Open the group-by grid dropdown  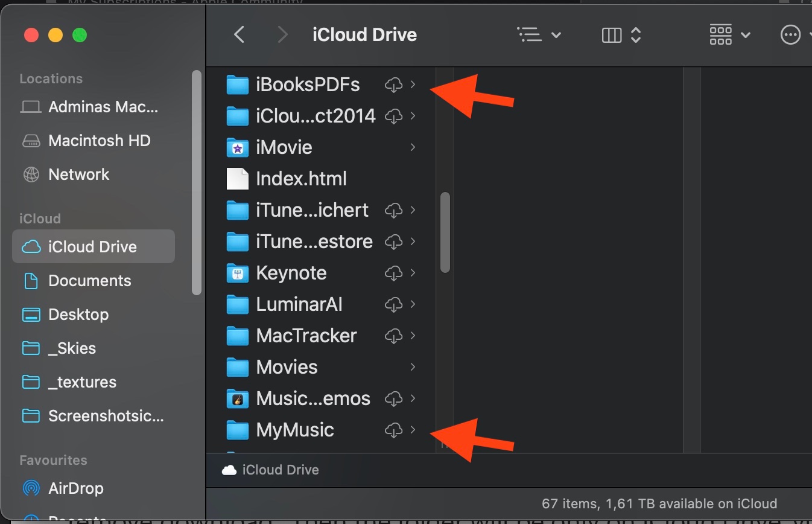730,35
